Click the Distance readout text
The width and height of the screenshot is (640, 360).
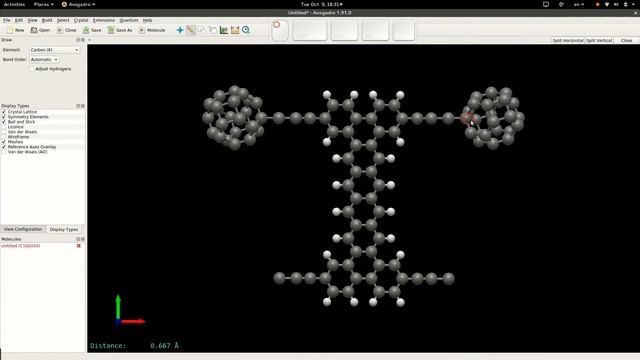pyautogui.click(x=134, y=346)
